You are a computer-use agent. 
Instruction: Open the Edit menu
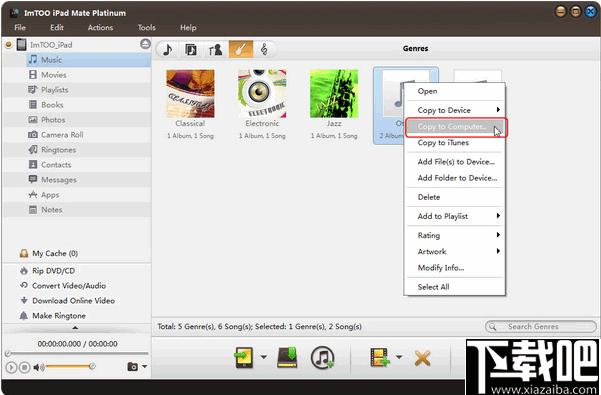coord(57,28)
